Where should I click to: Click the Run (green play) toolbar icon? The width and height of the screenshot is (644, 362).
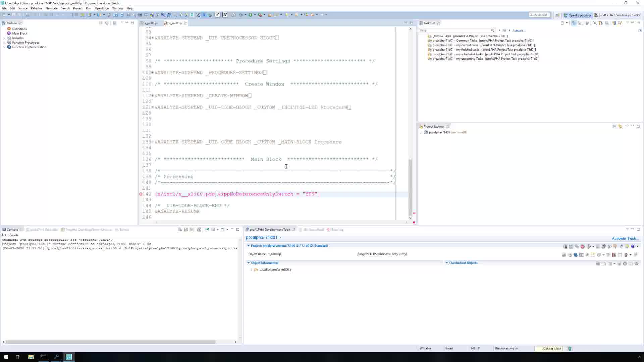click(250, 15)
